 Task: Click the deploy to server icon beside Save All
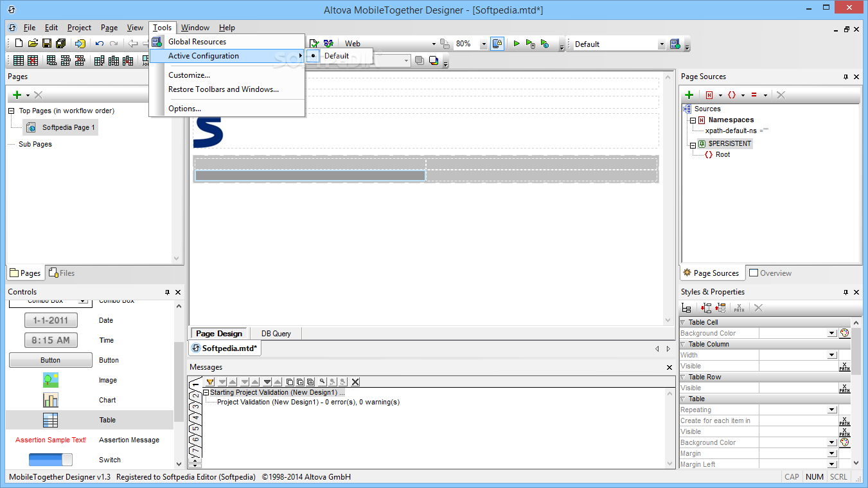[80, 44]
